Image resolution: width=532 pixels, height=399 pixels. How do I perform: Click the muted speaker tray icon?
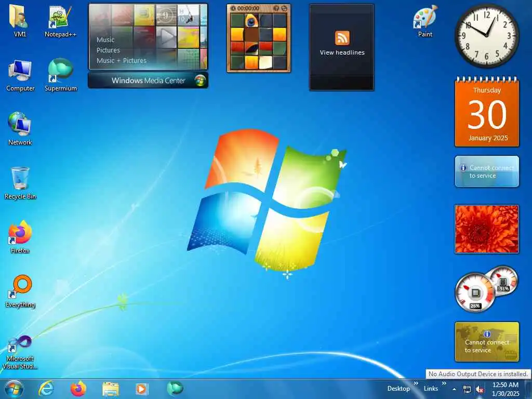pos(480,390)
